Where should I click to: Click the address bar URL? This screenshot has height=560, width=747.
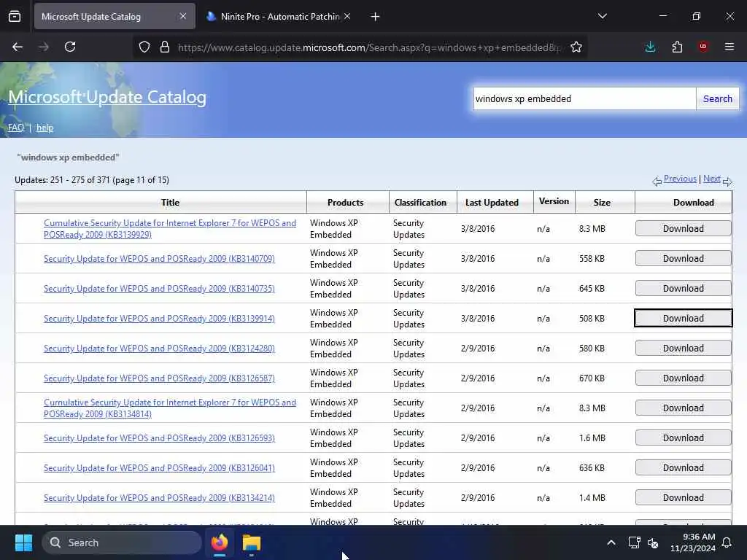tap(368, 47)
